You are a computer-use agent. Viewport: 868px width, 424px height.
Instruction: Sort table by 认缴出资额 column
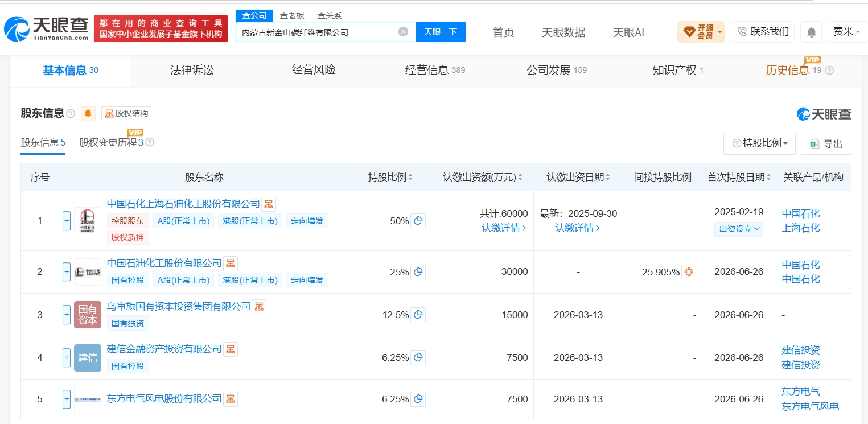pyautogui.click(x=483, y=177)
